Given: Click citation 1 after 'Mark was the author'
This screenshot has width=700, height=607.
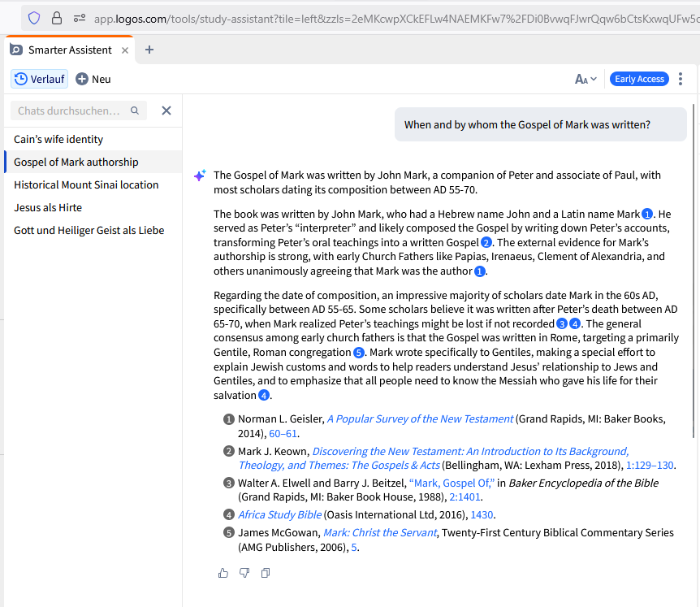Looking at the screenshot, I should pyautogui.click(x=479, y=271).
